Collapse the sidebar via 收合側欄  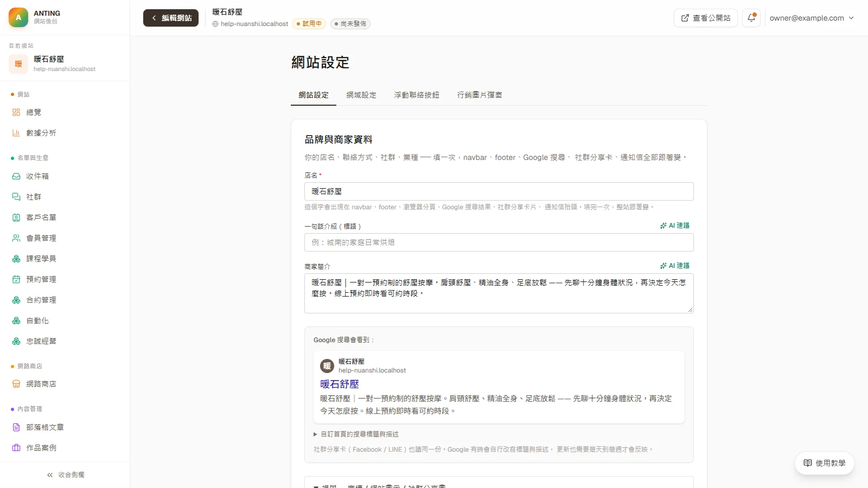(x=65, y=475)
